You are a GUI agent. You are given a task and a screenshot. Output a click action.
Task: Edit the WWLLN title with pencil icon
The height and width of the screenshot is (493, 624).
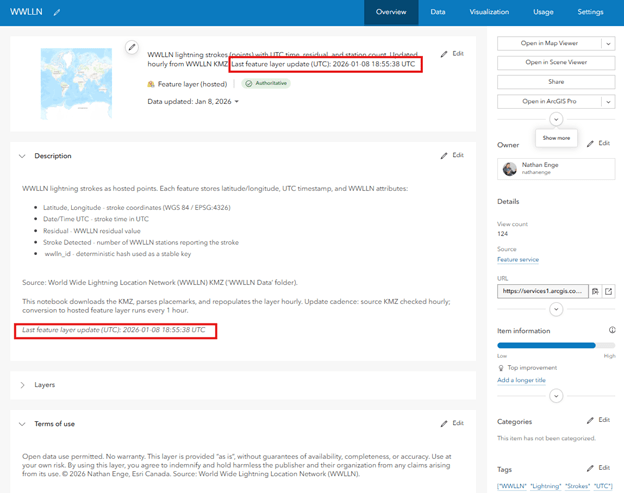(x=57, y=12)
